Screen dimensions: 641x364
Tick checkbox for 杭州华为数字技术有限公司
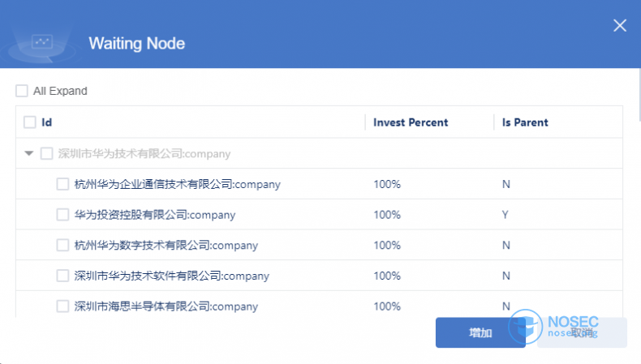(62, 245)
